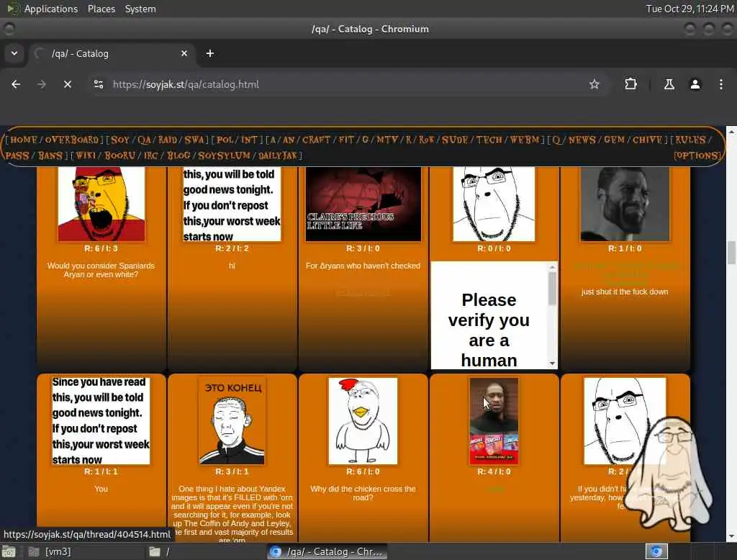Image resolution: width=737 pixels, height=560 pixels.
Task: Open the WEBM board link
Action: (525, 140)
